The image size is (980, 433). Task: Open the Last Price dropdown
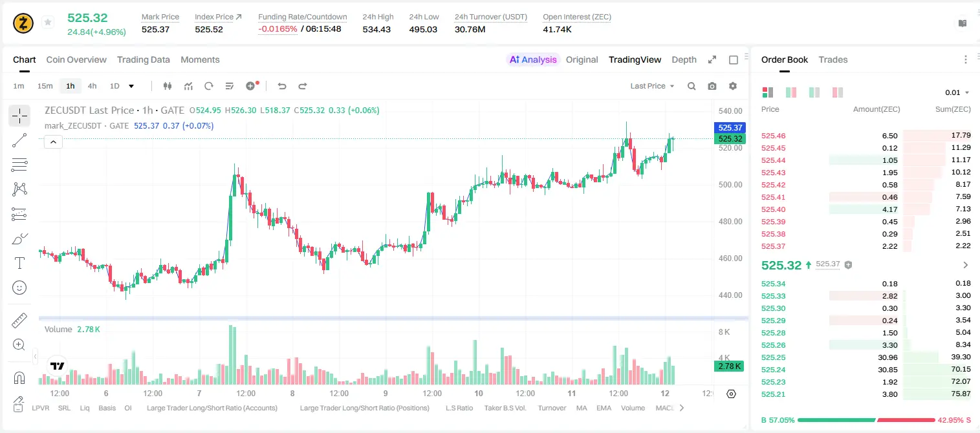[x=652, y=86]
